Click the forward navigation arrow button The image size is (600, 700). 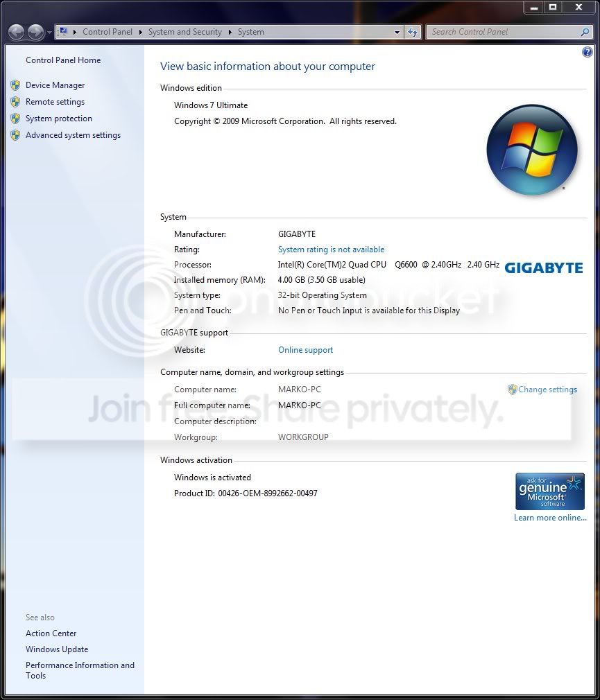(36, 32)
